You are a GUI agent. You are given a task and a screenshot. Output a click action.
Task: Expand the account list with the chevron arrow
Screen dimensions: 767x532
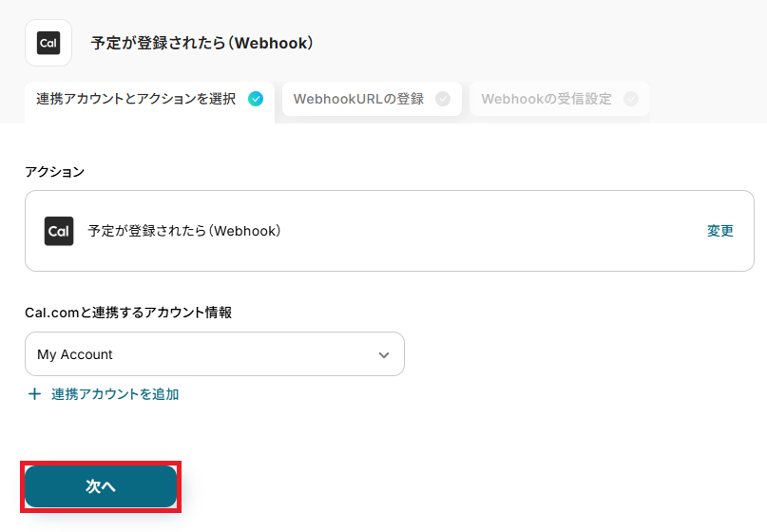pyautogui.click(x=384, y=354)
